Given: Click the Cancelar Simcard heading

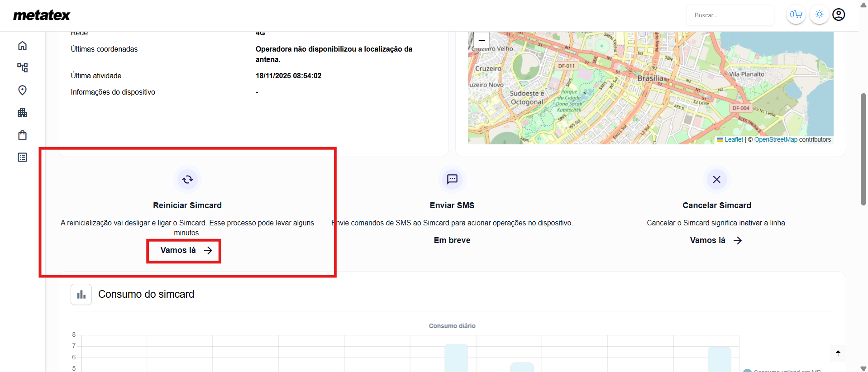Looking at the screenshot, I should point(717,205).
